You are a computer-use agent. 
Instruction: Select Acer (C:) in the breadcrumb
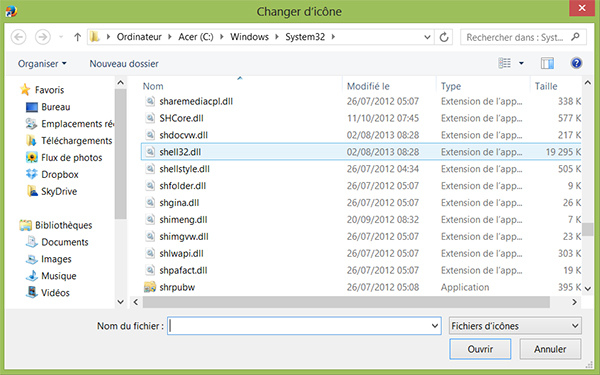196,37
